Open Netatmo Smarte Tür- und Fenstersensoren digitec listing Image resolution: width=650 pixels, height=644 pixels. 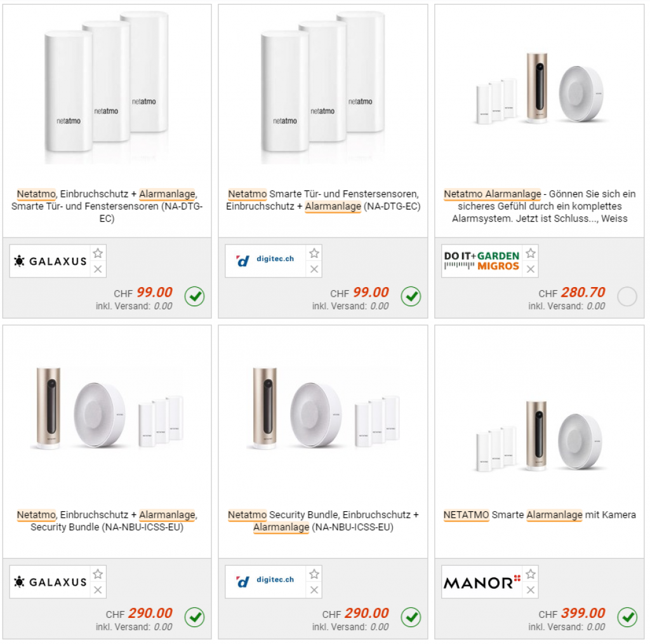(322, 200)
